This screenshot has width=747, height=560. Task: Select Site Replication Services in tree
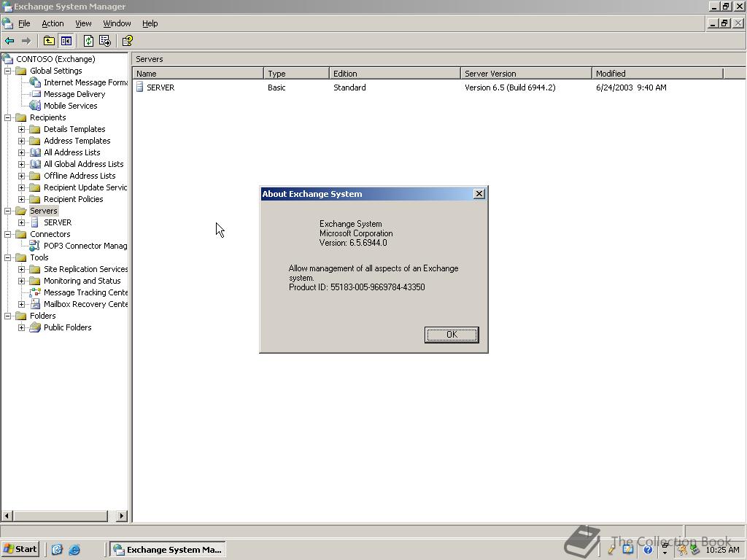click(x=86, y=269)
